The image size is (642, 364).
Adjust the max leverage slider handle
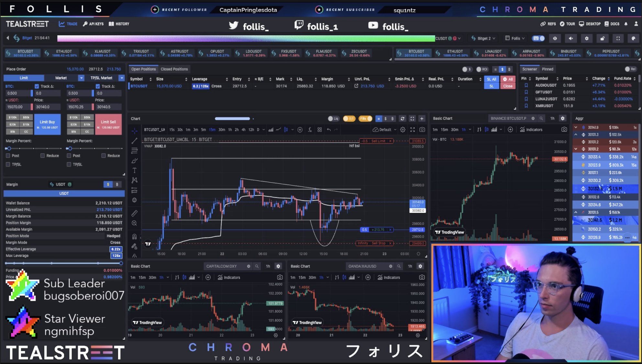pos(121,263)
